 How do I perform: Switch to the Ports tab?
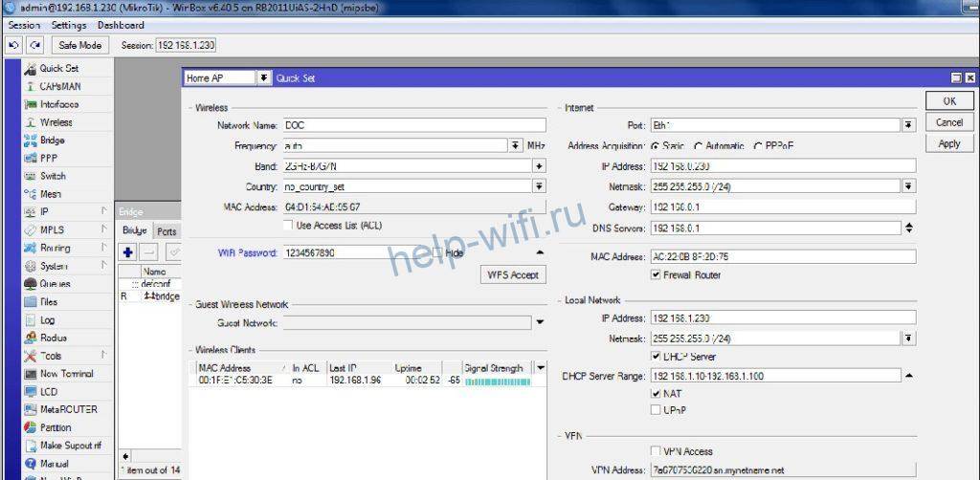[x=167, y=231]
